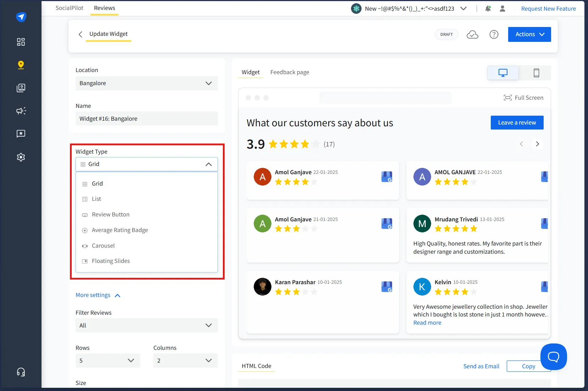588x391 pixels.
Task: Open the Filter Reviews dropdown
Action: click(x=147, y=325)
